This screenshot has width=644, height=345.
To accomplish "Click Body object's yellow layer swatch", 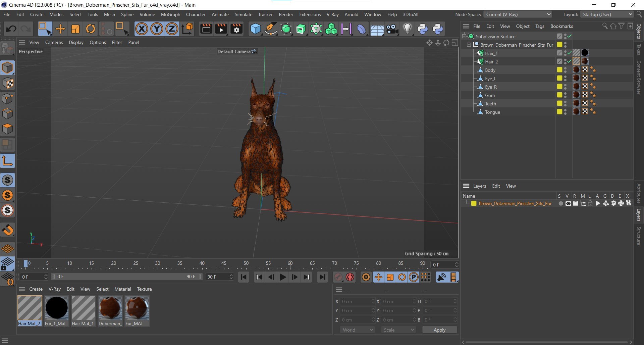I will (x=559, y=70).
